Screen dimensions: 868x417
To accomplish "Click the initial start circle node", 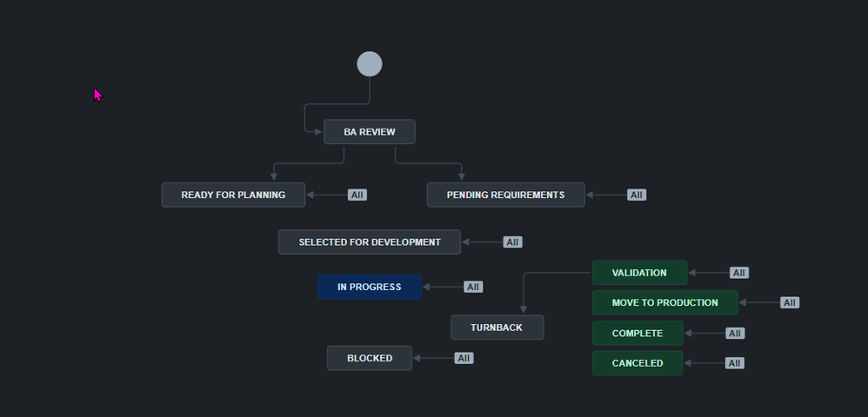I will coord(370,63).
